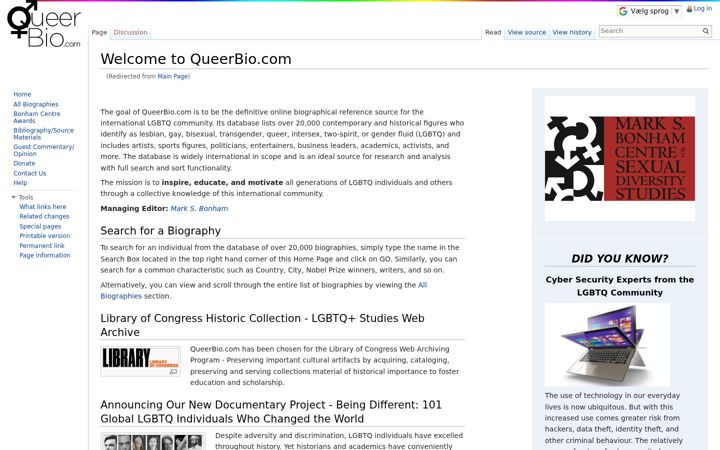Open Page information link
Screen dimensions: 720x450
coord(45,255)
